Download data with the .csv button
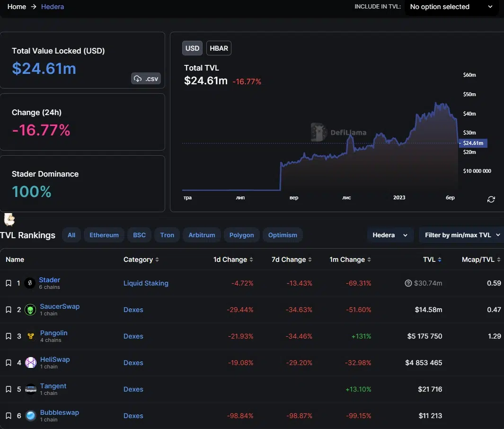504x429 pixels. click(x=146, y=79)
